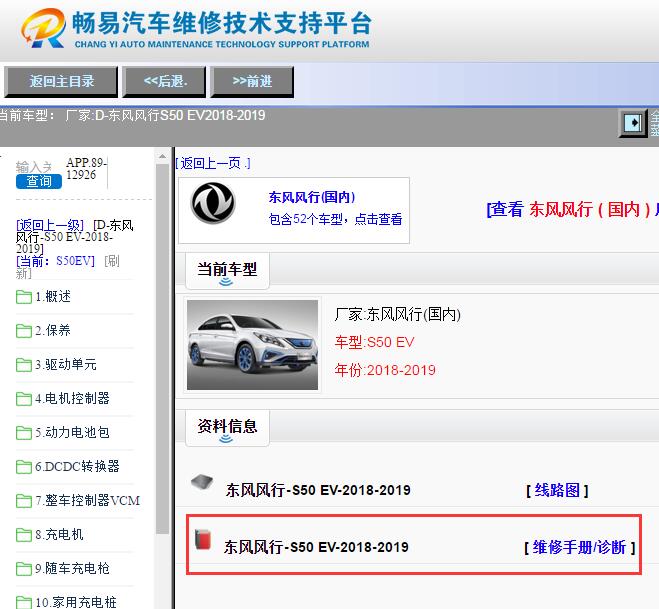This screenshot has height=609, width=659.
Task: Expand the 4.电机控制器 tree entry
Action: [72, 398]
